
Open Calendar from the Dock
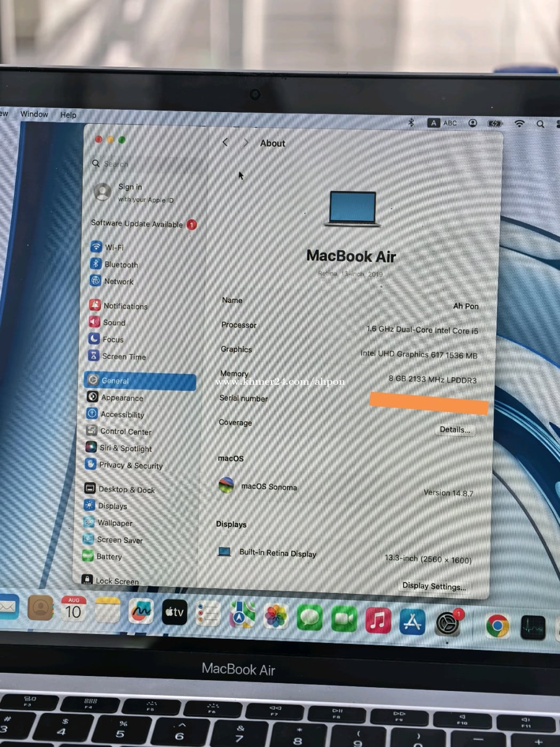[74, 609]
